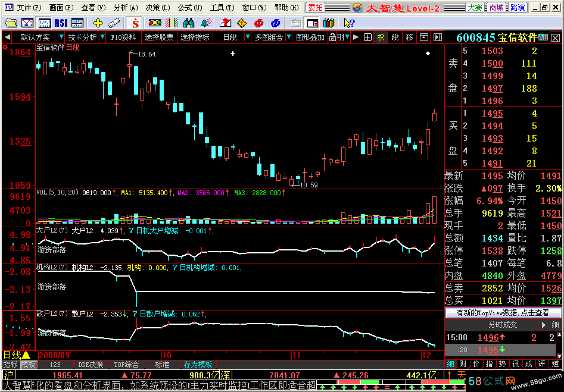Expand the 分时成交 right arrow
The height and width of the screenshot is (392, 564).
pyautogui.click(x=543, y=325)
